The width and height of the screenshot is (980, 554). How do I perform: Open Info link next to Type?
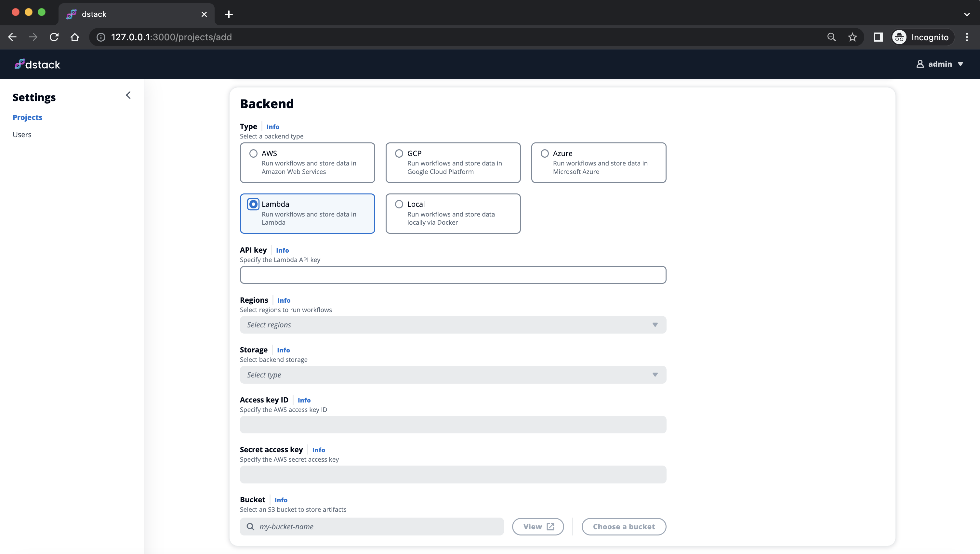pyautogui.click(x=273, y=127)
